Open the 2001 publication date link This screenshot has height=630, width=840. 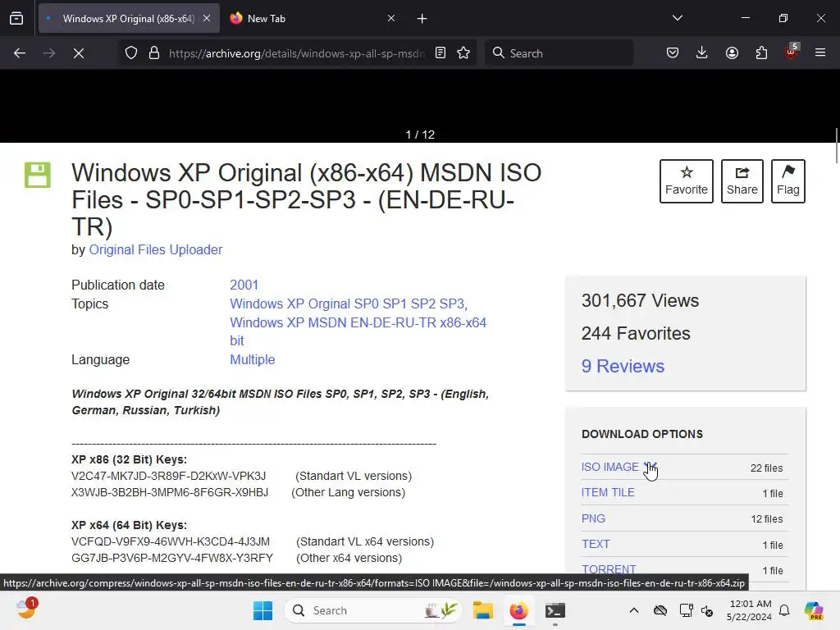(x=244, y=285)
